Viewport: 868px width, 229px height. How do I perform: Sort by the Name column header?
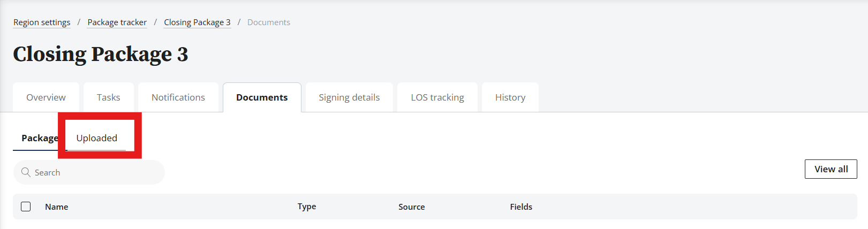[x=57, y=207]
